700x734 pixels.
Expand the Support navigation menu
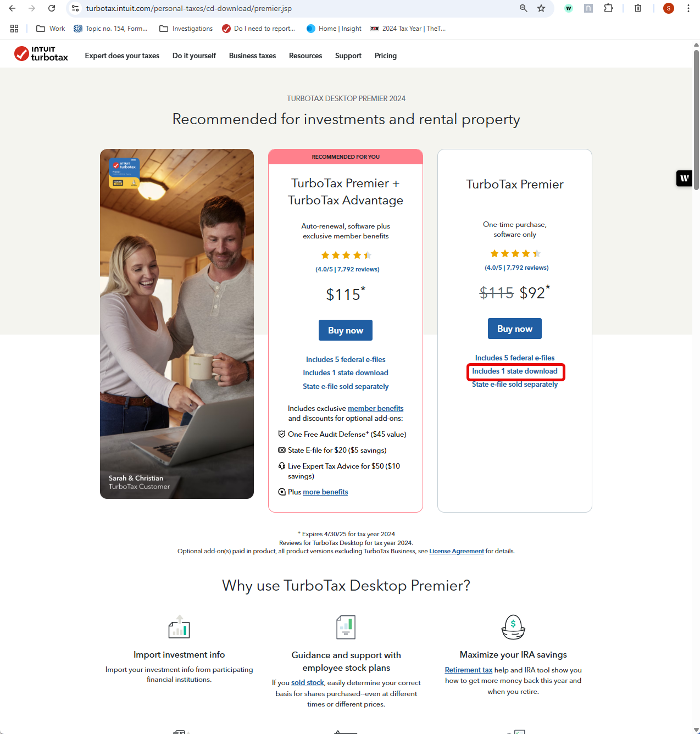tap(348, 55)
